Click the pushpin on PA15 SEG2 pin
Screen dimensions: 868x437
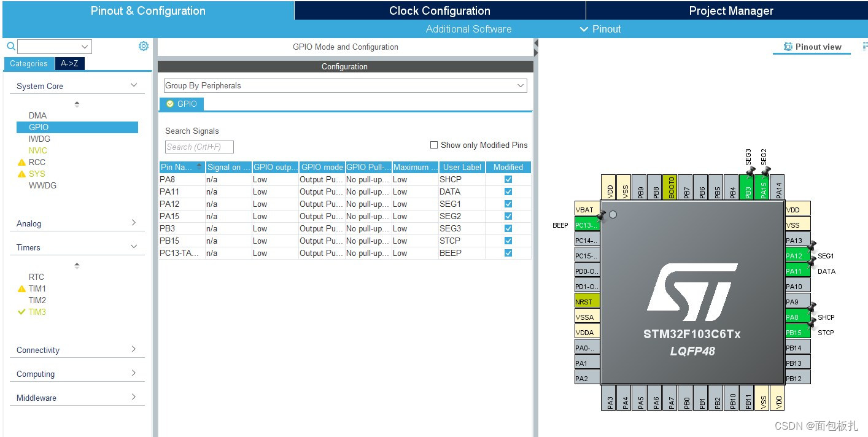click(765, 171)
